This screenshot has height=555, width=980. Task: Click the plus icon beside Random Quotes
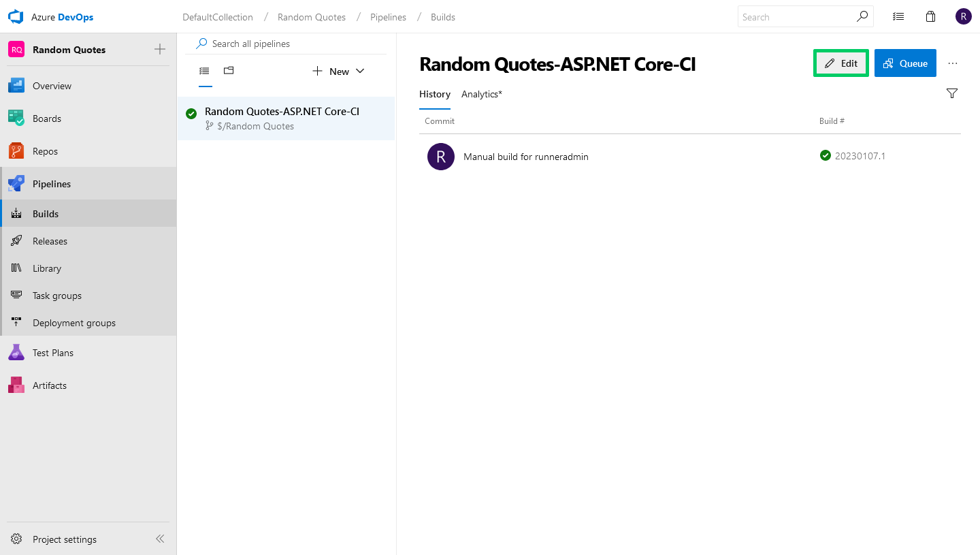click(x=160, y=49)
